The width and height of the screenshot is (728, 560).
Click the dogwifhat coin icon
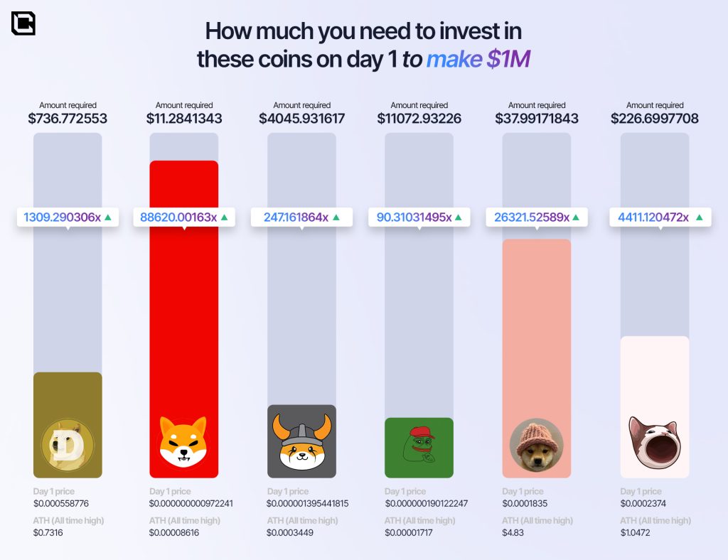tap(536, 445)
